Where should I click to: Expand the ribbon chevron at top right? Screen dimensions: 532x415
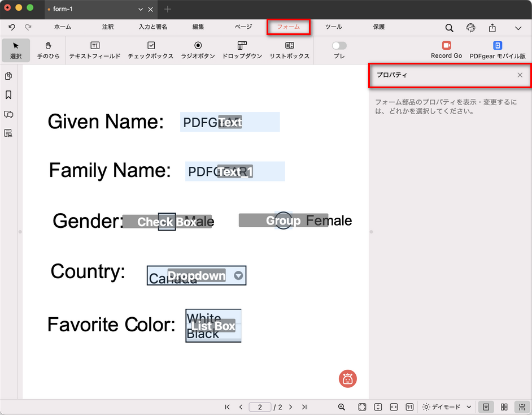tap(518, 28)
